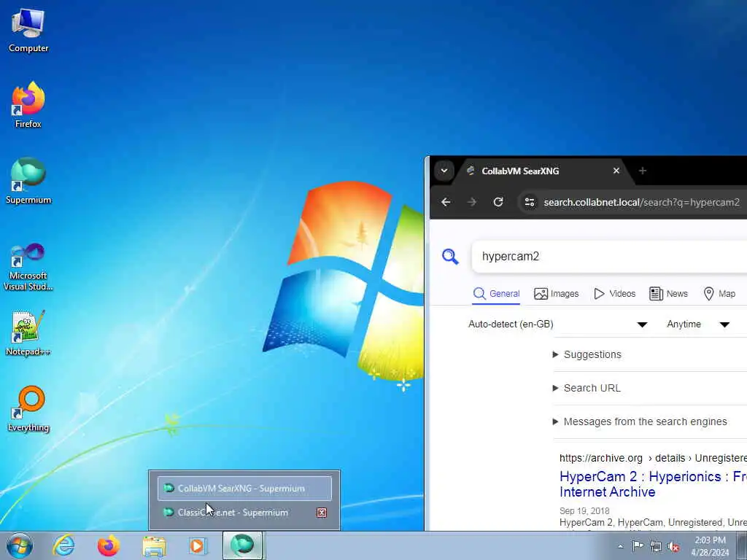Go forward in the browser

(x=472, y=202)
